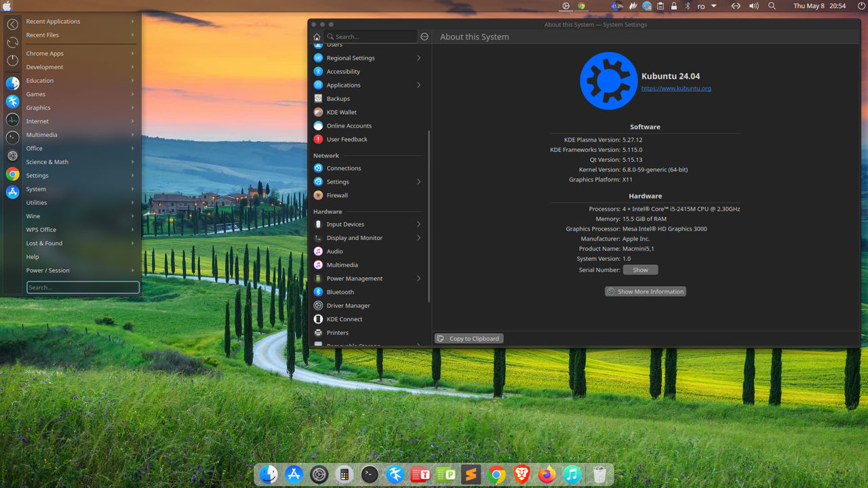Click the Show serial number button
Screen dimensions: 868x488
(x=640, y=270)
